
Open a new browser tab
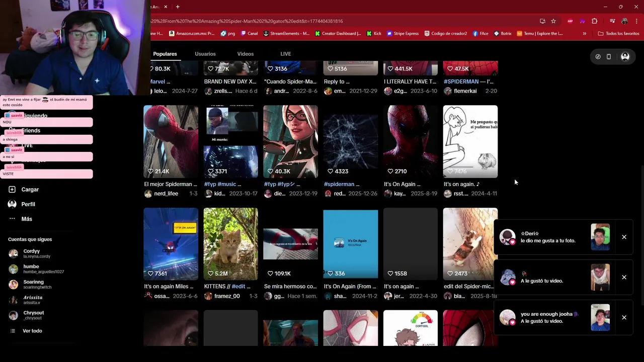178,7
